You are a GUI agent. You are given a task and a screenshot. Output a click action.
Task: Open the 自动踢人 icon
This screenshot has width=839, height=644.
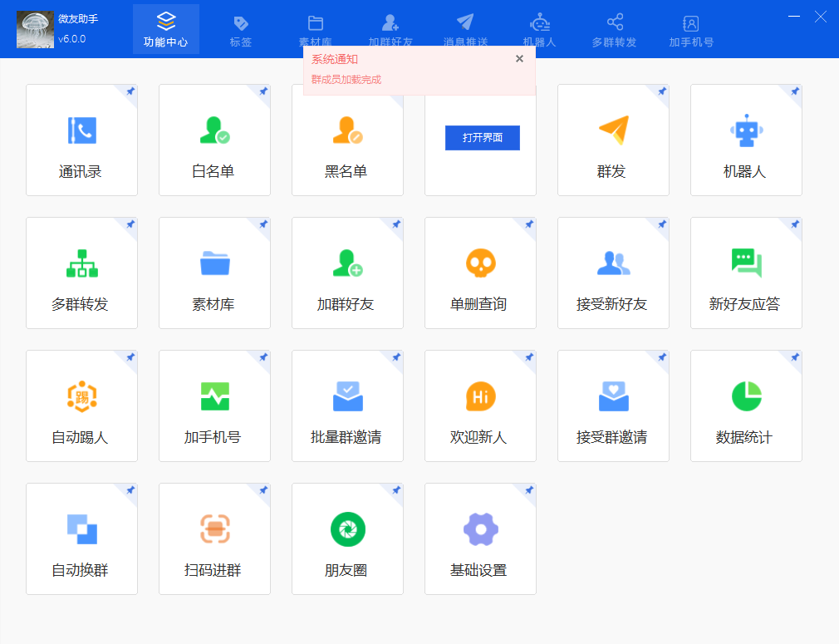pyautogui.click(x=81, y=396)
